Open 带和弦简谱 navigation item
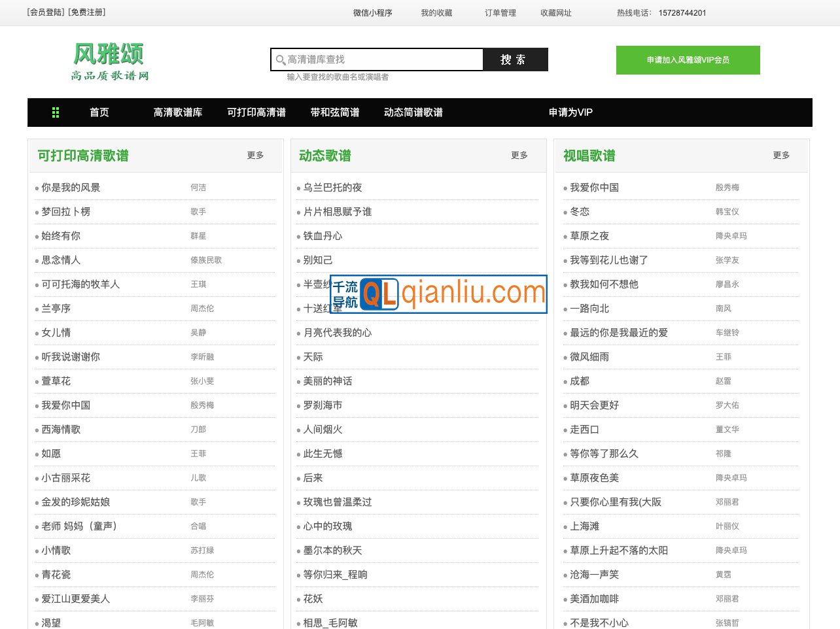This screenshot has width=840, height=629. pos(335,112)
